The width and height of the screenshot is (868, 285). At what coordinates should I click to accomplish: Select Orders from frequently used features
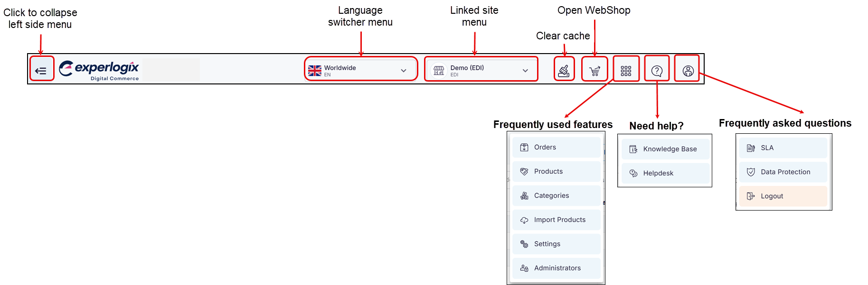556,147
